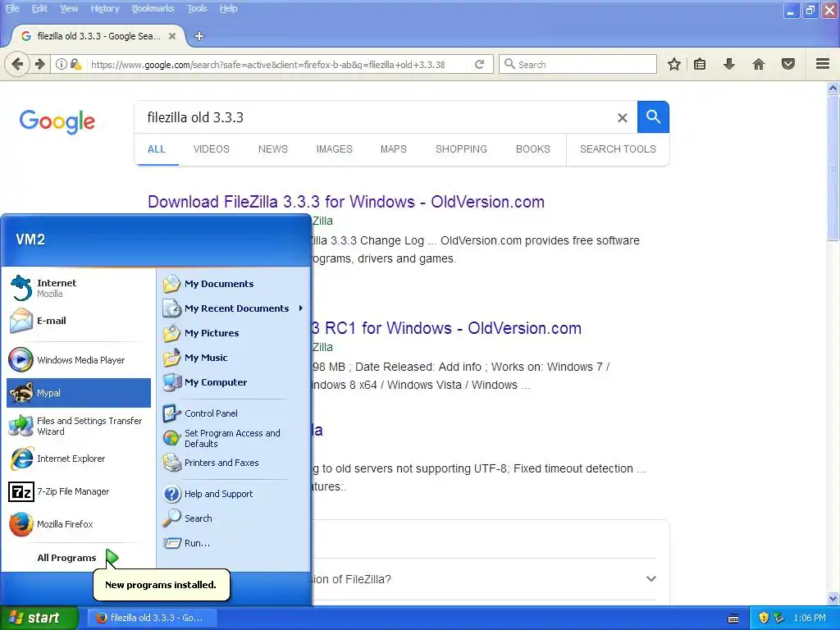The width and height of the screenshot is (840, 630).
Task: Go forward with the Forward arrow
Action: [x=40, y=64]
